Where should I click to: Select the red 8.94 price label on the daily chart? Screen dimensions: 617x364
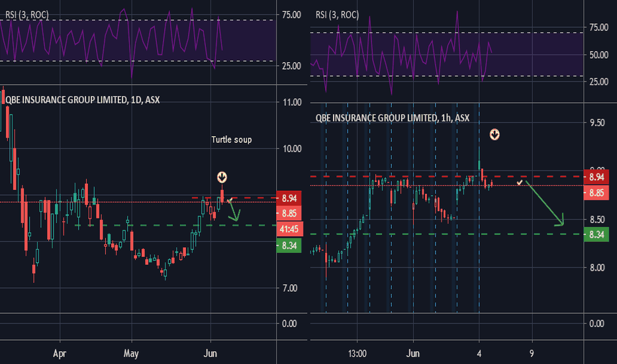pyautogui.click(x=289, y=198)
